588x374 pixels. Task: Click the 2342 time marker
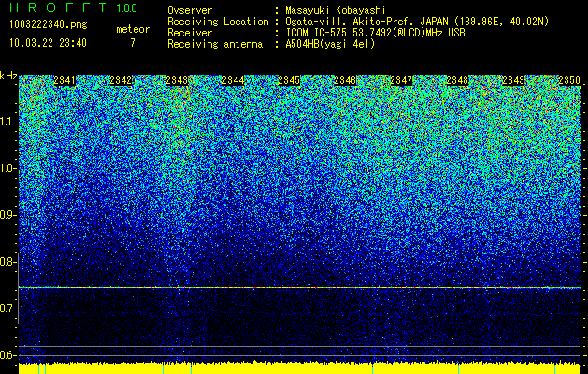click(121, 80)
